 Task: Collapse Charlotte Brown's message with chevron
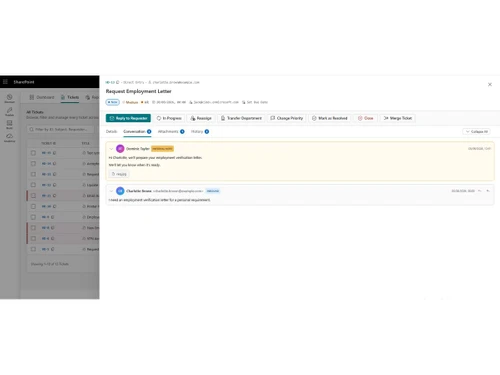tap(111, 191)
